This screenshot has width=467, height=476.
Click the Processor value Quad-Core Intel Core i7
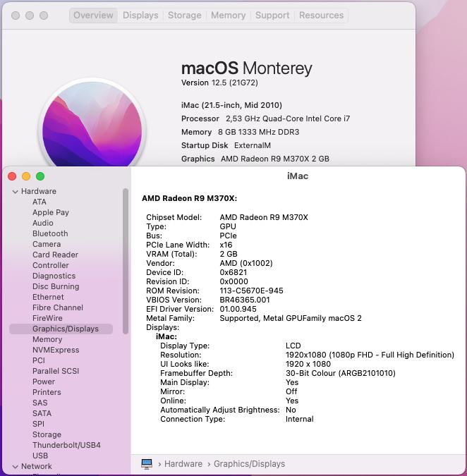pos(288,118)
